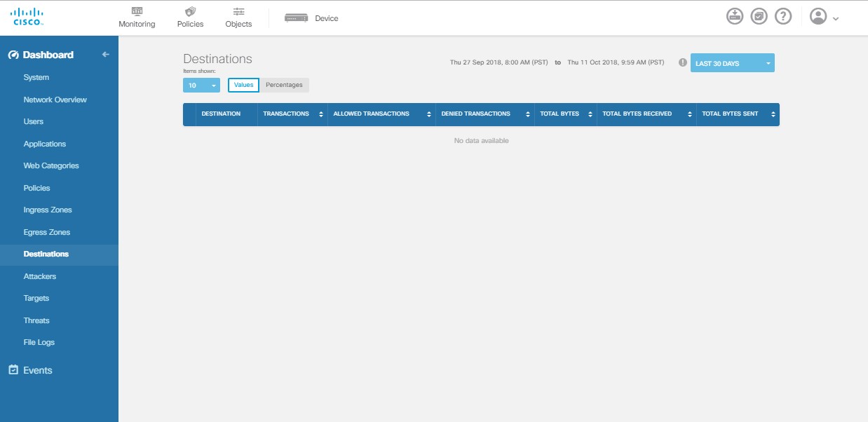This screenshot has height=422, width=868.
Task: Keep Values view selected
Action: click(243, 85)
